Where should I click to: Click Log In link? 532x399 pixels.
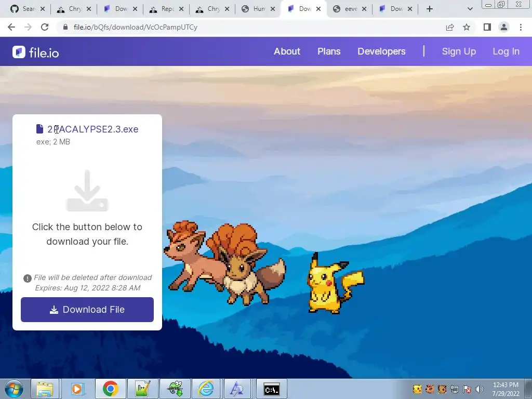(506, 51)
